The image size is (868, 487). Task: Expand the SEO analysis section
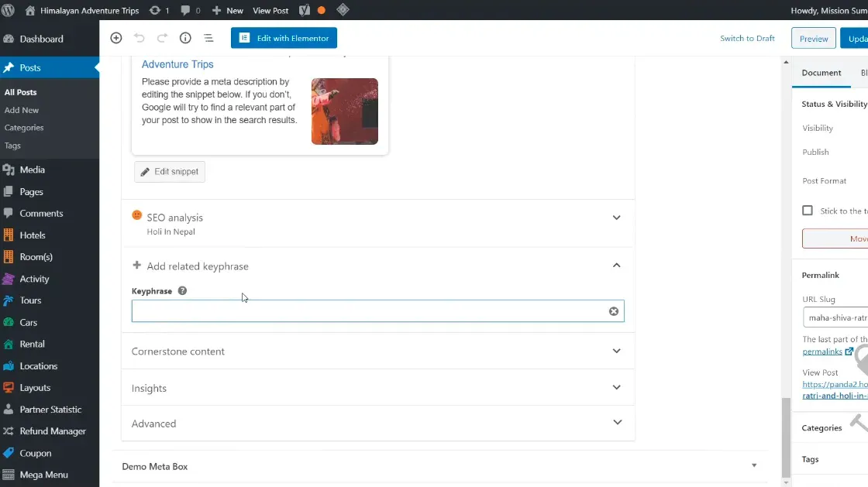tap(617, 218)
